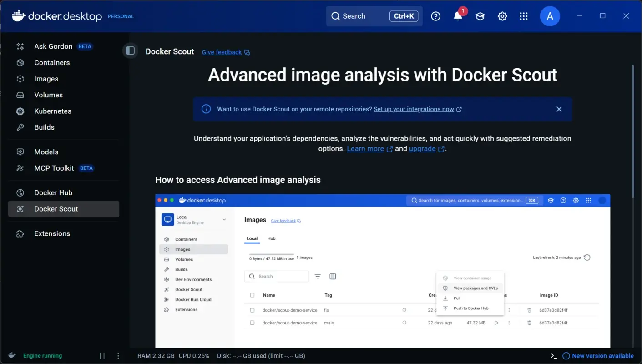Click the whale engine icon in status bar

click(x=11, y=355)
